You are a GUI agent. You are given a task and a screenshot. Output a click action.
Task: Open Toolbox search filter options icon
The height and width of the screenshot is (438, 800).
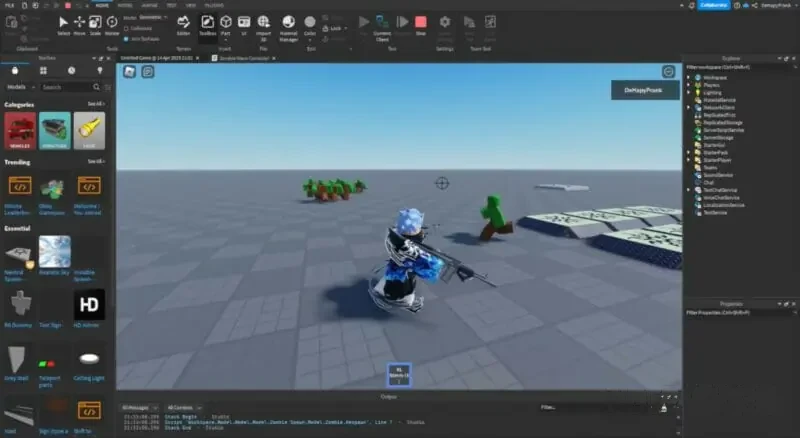(108, 87)
